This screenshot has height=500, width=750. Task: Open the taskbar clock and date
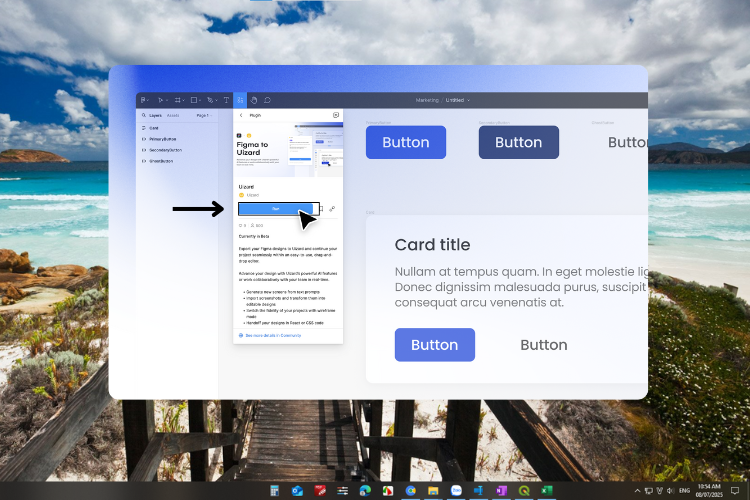click(709, 491)
